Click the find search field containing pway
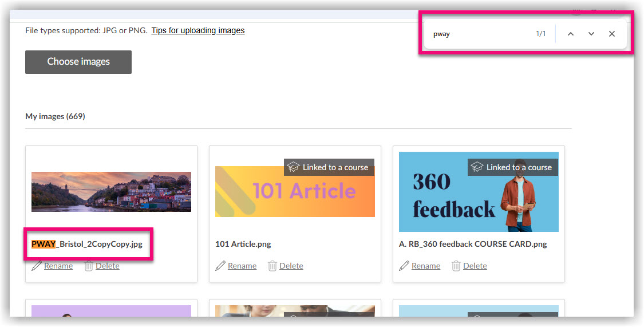This screenshot has height=327, width=644. pos(480,34)
